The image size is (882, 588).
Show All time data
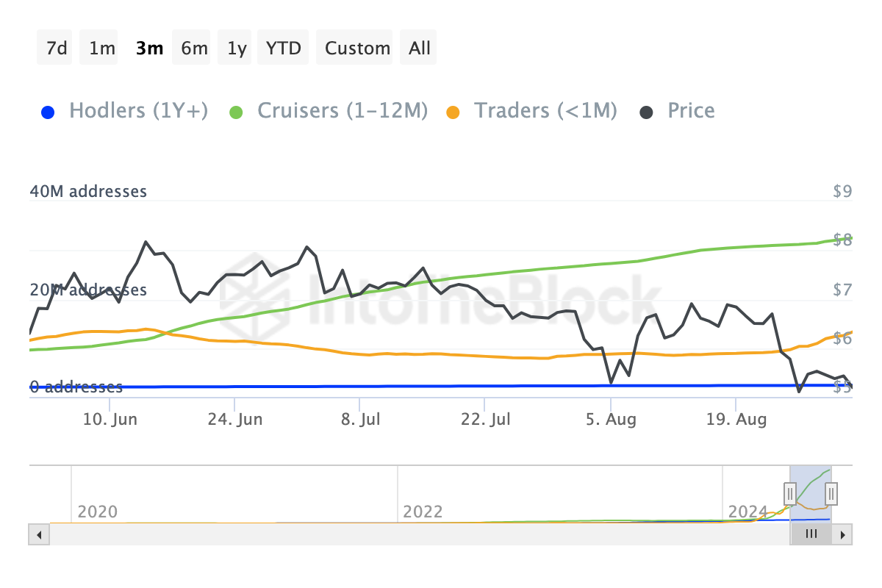coord(420,48)
